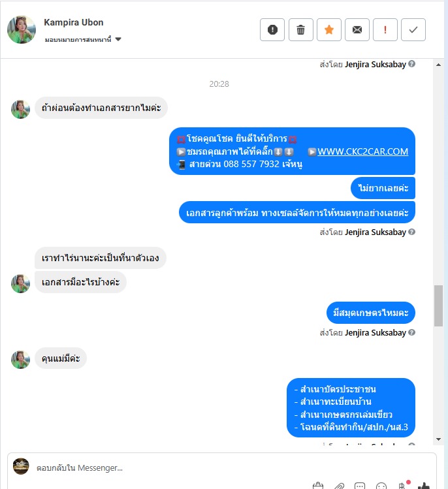The width and height of the screenshot is (448, 489).
Task: Click the scroll down arrow of chat scrollbar
Action: (x=438, y=439)
